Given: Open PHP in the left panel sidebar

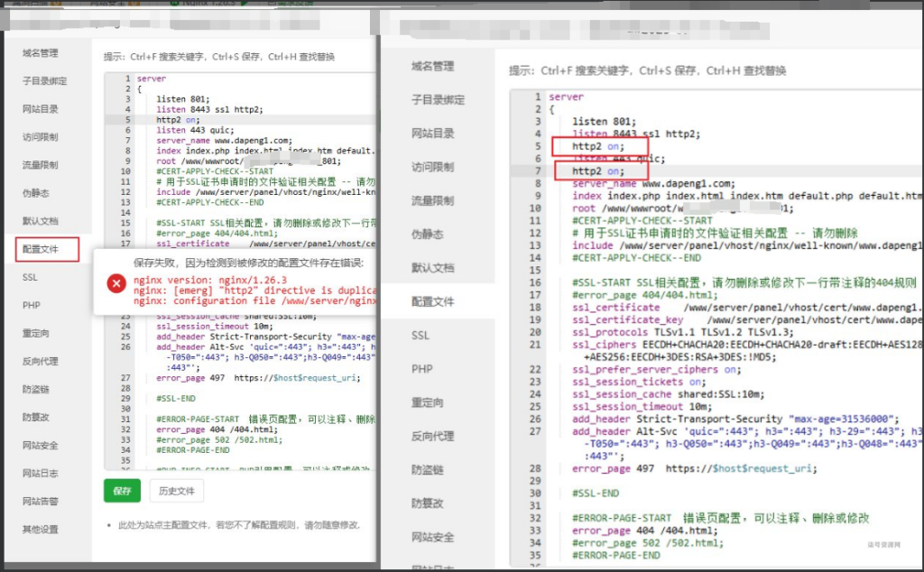Looking at the screenshot, I should point(32,305).
